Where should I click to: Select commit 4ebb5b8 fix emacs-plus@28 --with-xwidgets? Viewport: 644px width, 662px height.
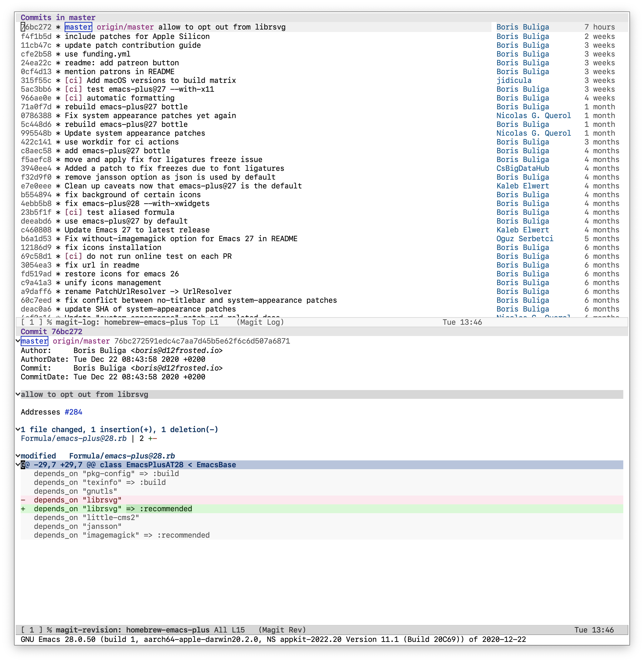point(115,203)
